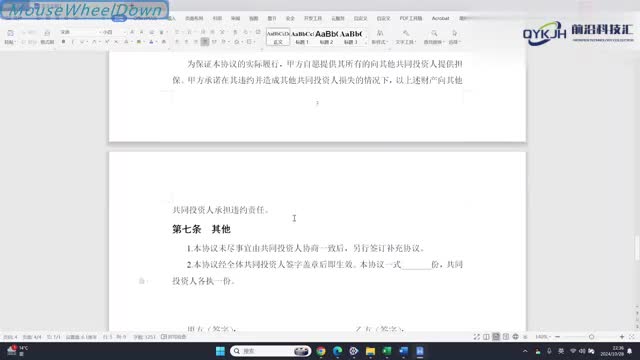Open the notification bell icon
640x360 pixels.
pos(630,351)
